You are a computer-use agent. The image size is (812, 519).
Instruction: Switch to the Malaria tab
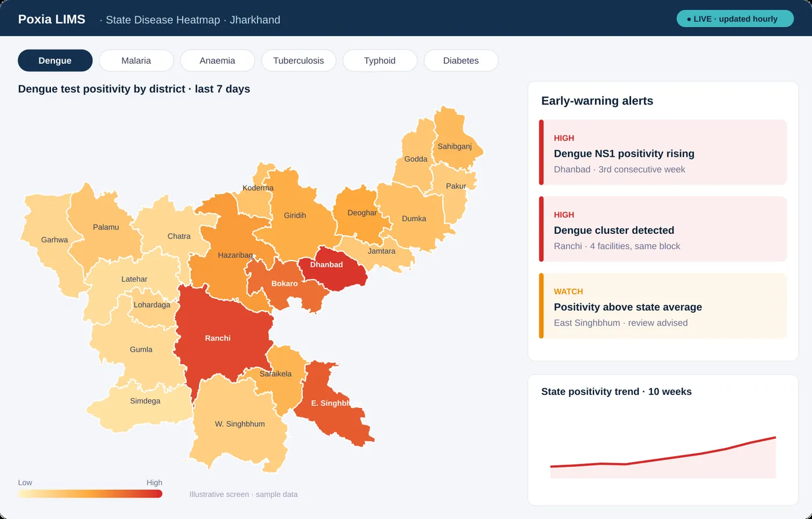136,60
